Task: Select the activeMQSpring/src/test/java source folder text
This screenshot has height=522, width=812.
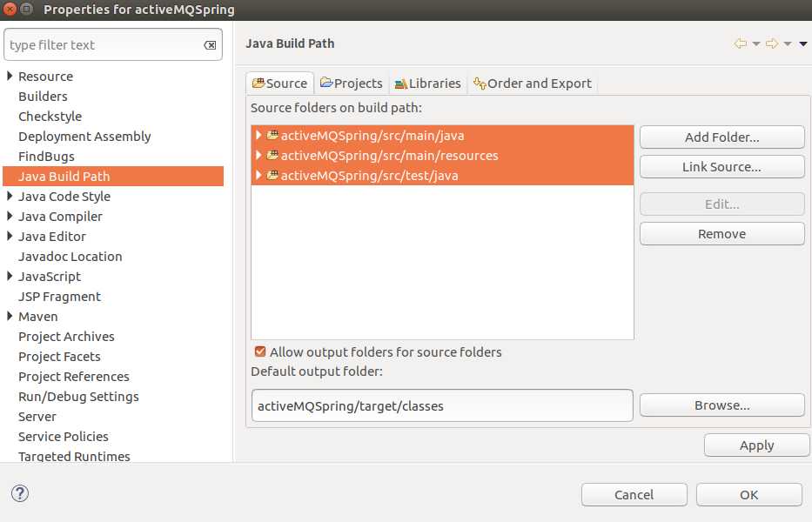Action: point(369,176)
